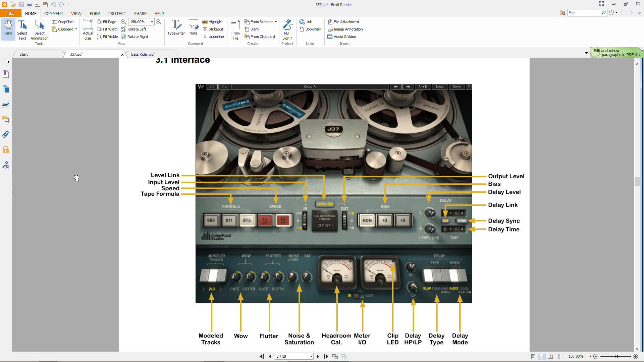Create PDF From Clipboard
This screenshot has height=362, width=644.
tap(260, 37)
